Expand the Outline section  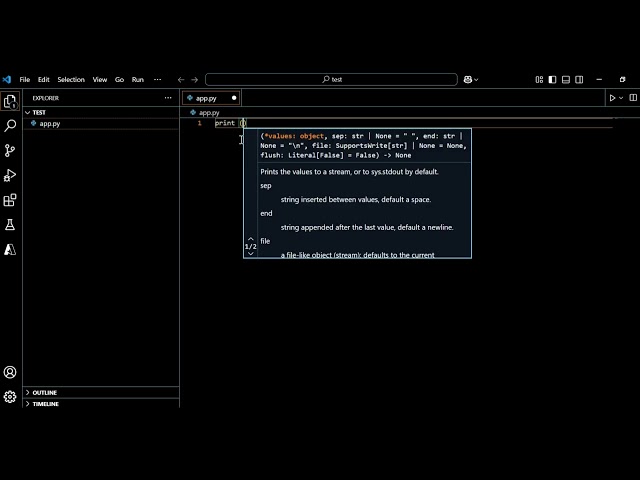[x=101, y=392]
